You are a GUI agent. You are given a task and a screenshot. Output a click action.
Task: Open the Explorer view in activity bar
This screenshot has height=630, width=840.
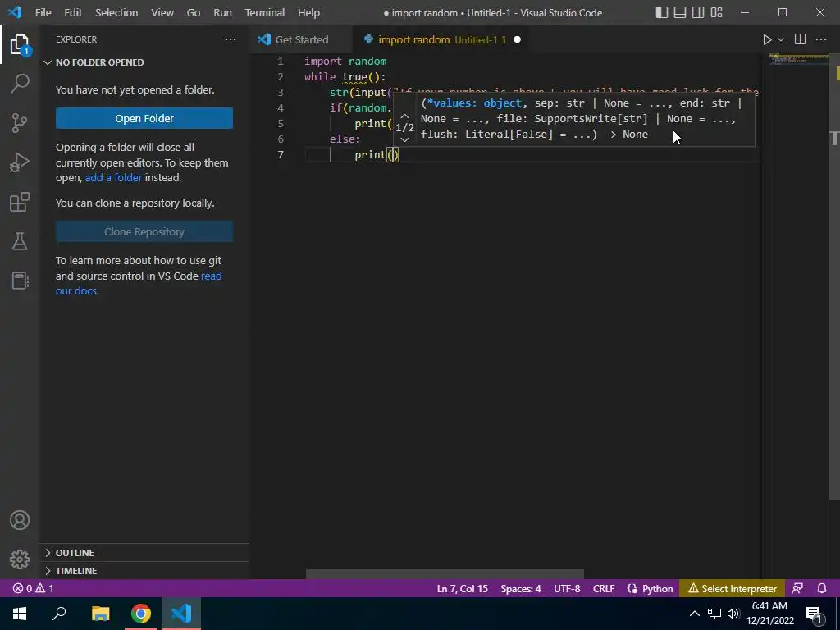[20, 44]
